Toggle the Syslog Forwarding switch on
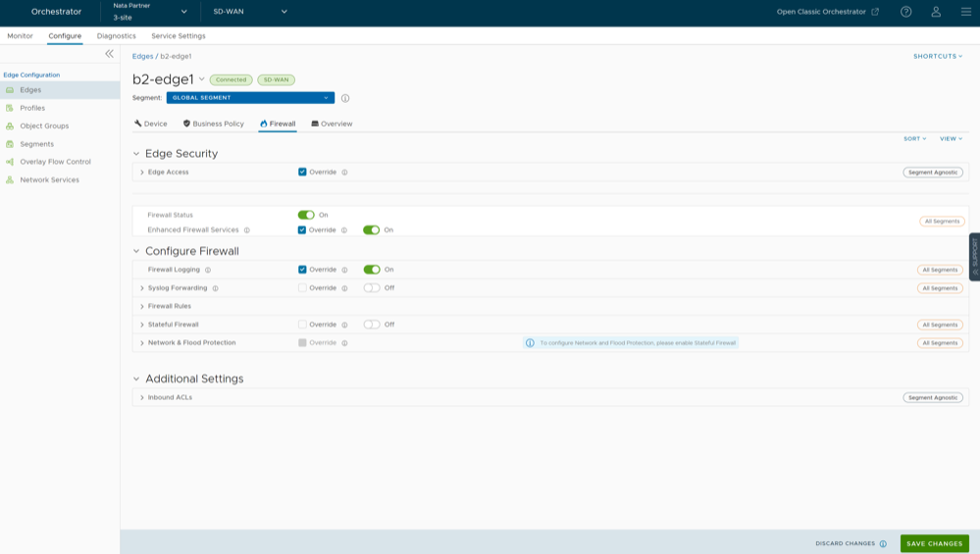This screenshot has height=554, width=980. pyautogui.click(x=371, y=288)
